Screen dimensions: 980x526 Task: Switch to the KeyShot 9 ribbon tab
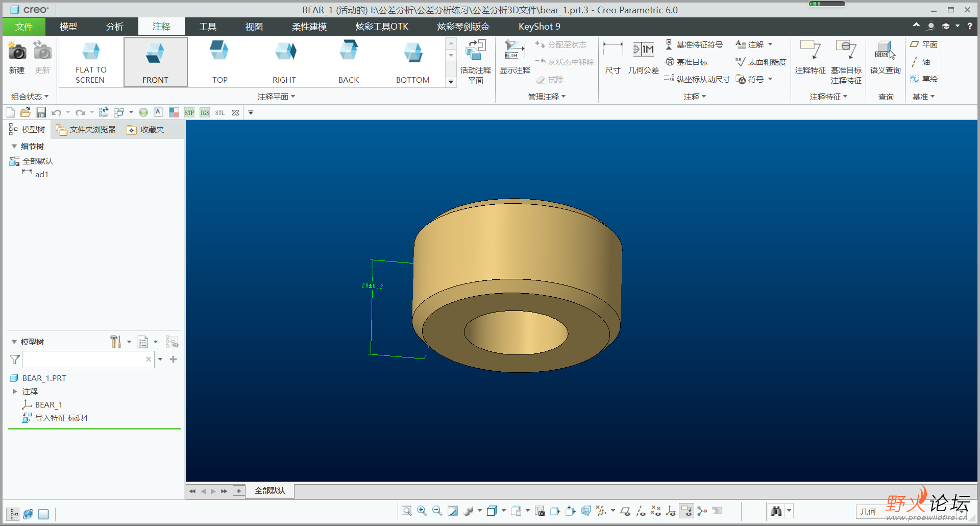540,27
